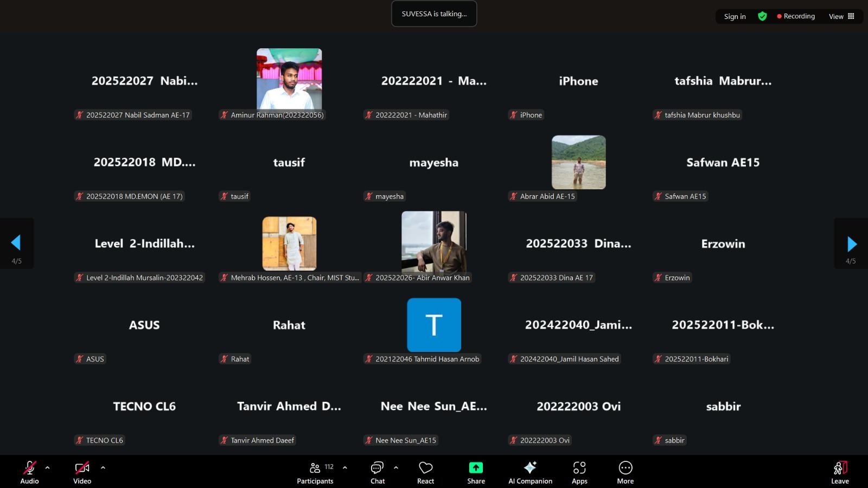Expand video settings arrow next to Video

(x=103, y=467)
